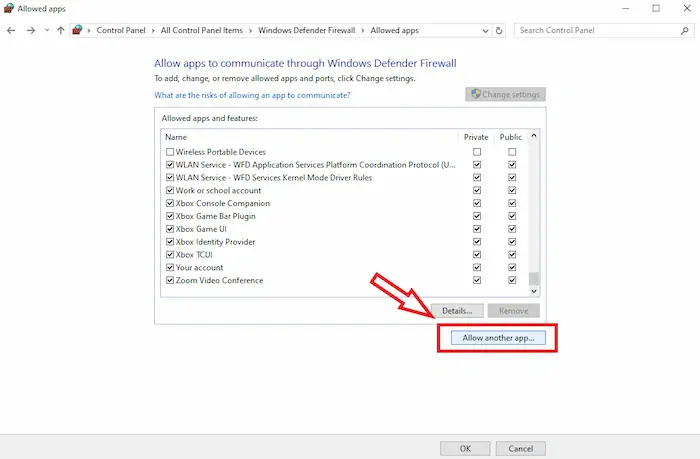The image size is (700, 459).
Task: Toggle Private for Zoom Video Conference
Action: pyautogui.click(x=477, y=280)
